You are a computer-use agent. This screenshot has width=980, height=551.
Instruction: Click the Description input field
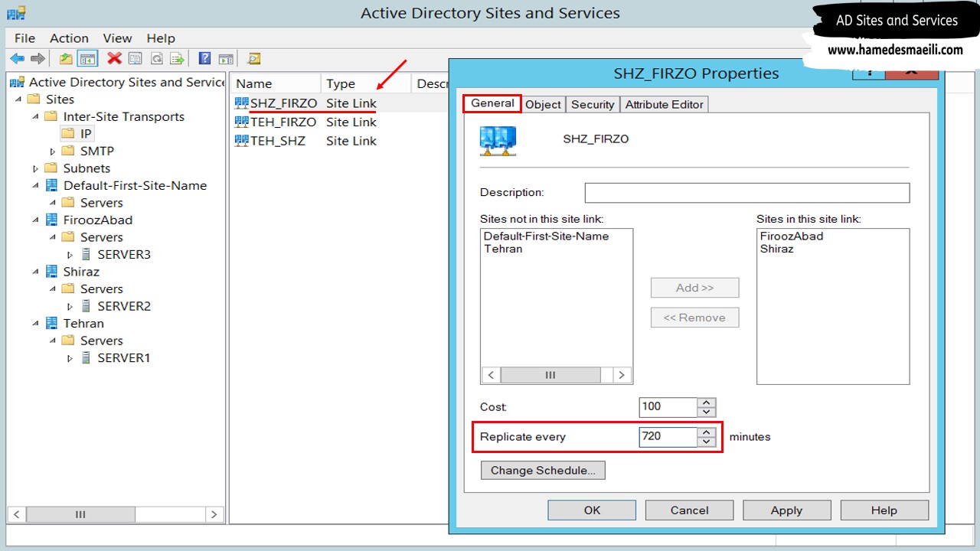pos(747,193)
